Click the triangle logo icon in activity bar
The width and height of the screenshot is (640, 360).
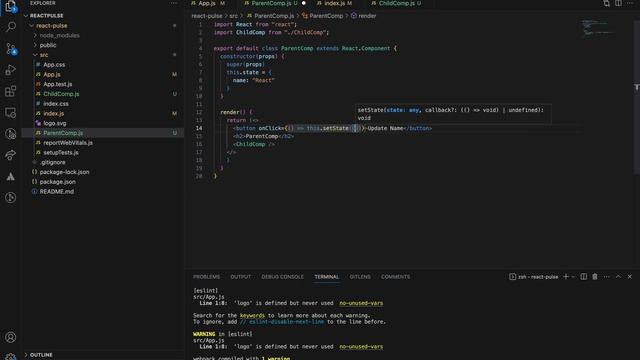(11, 176)
